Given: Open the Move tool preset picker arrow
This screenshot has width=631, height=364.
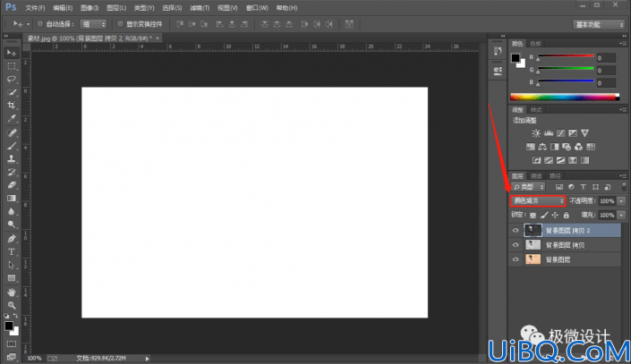Looking at the screenshot, I should [x=28, y=24].
